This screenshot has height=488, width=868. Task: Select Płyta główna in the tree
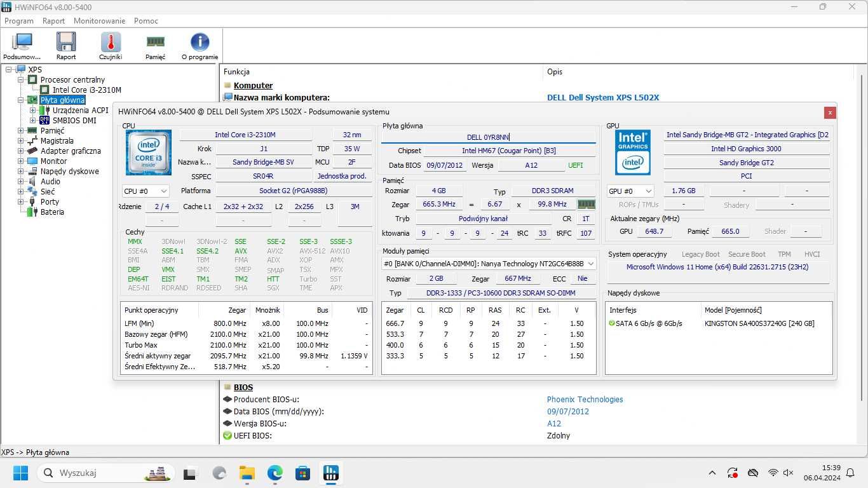coord(62,100)
